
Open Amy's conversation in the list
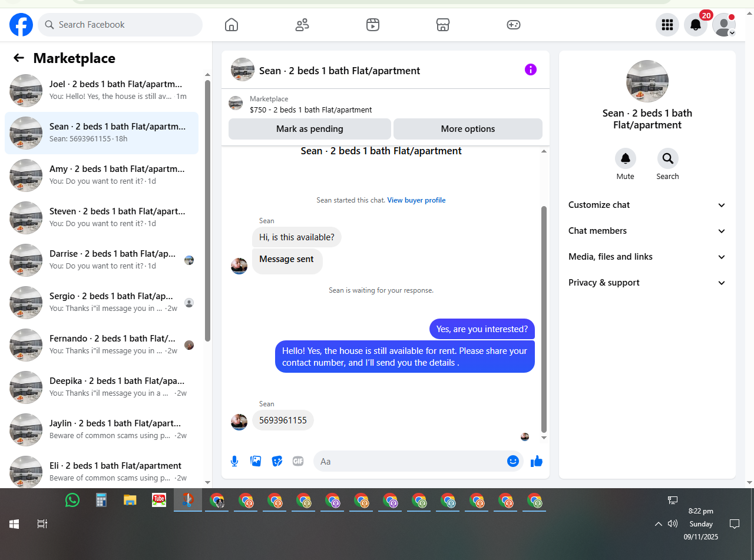point(101,175)
